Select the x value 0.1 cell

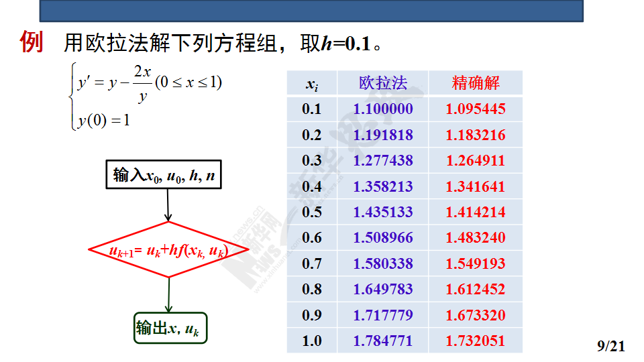tap(312, 109)
